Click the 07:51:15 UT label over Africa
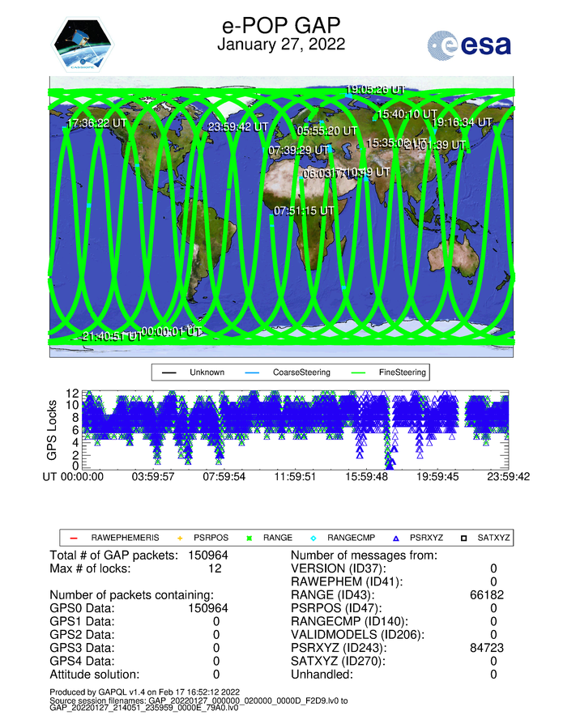 (304, 211)
